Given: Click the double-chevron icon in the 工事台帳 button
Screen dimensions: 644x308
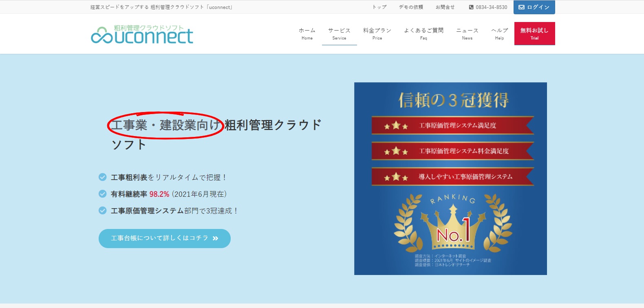Looking at the screenshot, I should tap(216, 238).
